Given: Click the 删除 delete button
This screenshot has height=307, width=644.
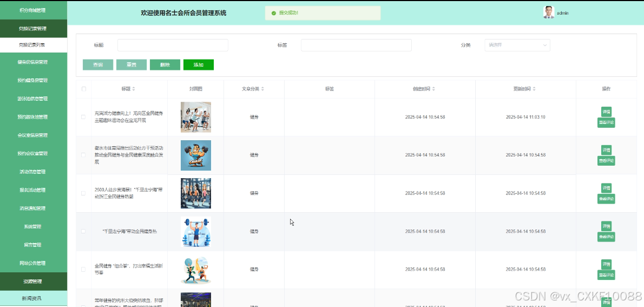Looking at the screenshot, I should [x=165, y=65].
